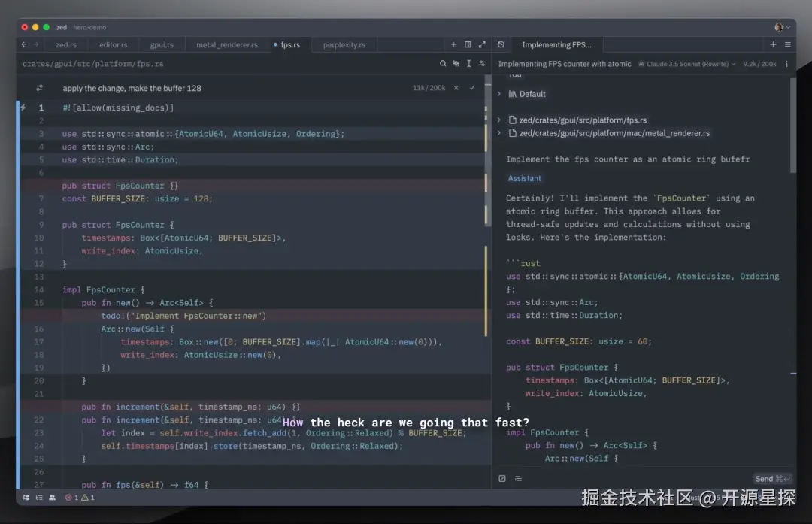Toggle outline panel icon in status bar
Viewport: 812px width, 524px height.
(x=39, y=498)
